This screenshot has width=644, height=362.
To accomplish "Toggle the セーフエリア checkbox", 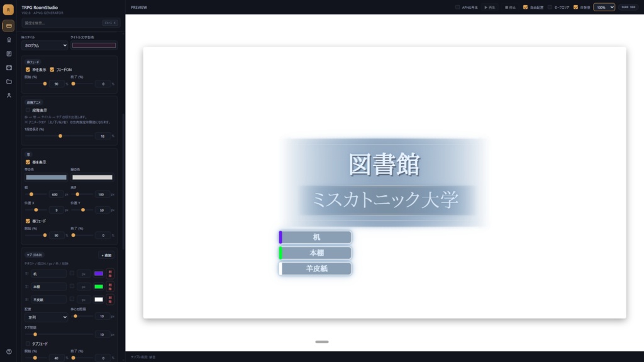I will pos(550,8).
